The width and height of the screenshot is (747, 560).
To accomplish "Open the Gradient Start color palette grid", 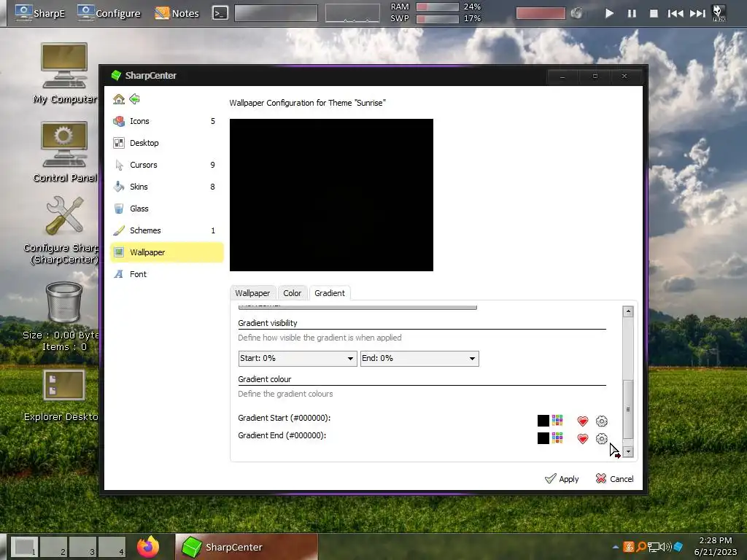I will coord(557,420).
